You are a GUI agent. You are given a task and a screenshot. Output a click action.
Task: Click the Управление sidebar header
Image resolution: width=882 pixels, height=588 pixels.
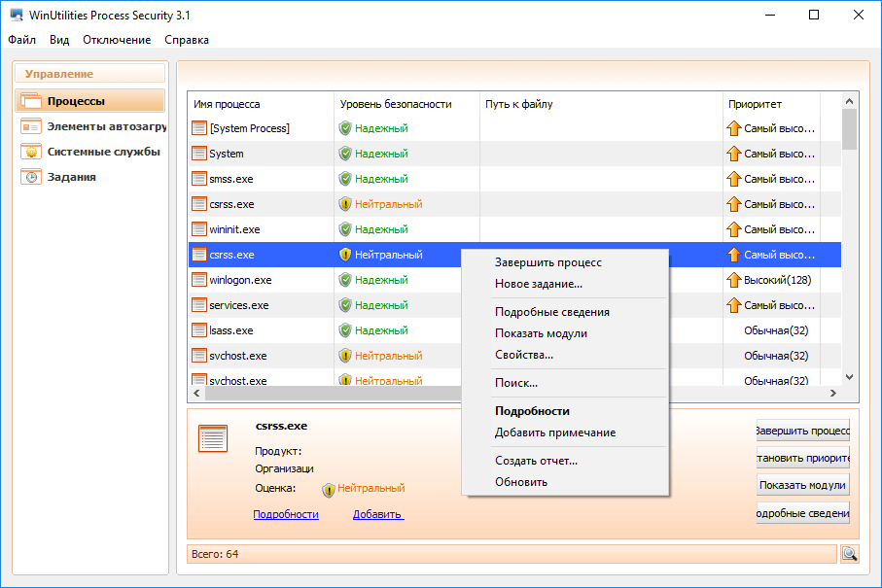[90, 74]
